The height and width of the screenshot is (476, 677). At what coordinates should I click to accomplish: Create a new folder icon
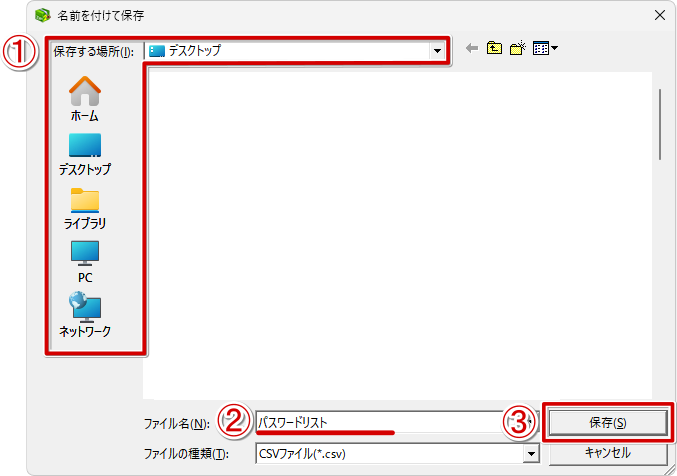518,48
